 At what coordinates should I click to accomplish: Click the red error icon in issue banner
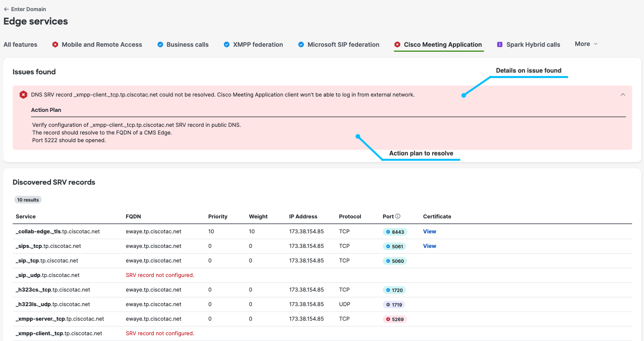coord(23,95)
